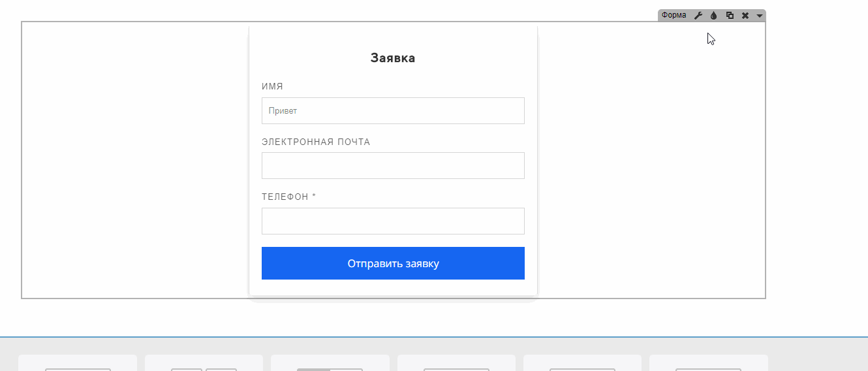
Task: Choose the first layout card in the bottom panel
Action: click(78, 364)
